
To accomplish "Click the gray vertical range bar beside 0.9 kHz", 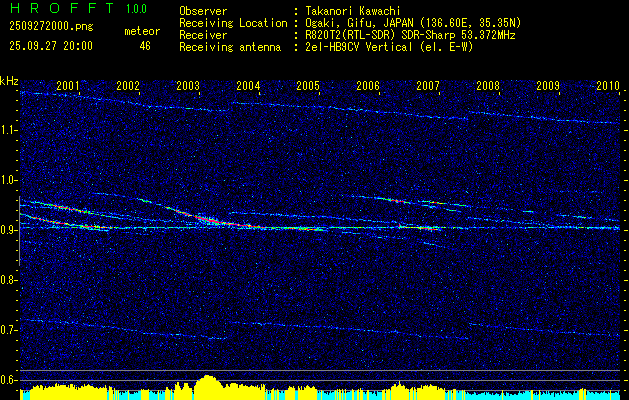I will tap(19, 231).
